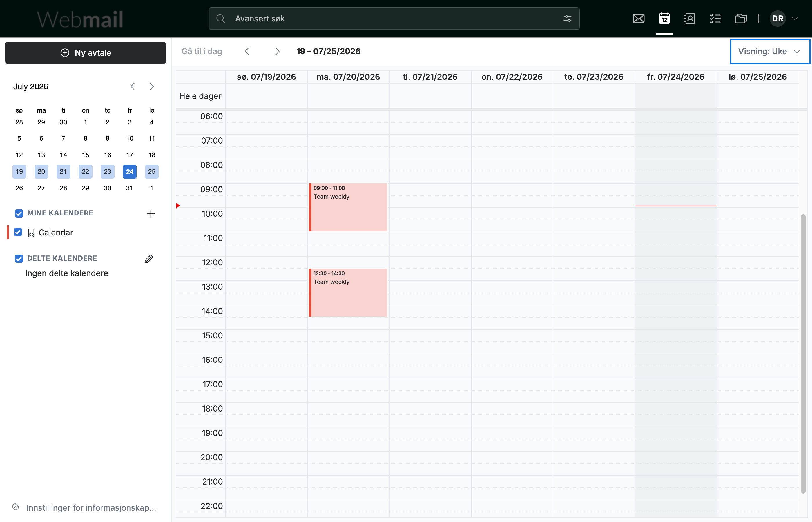Click the Webmail logo

[x=80, y=19]
